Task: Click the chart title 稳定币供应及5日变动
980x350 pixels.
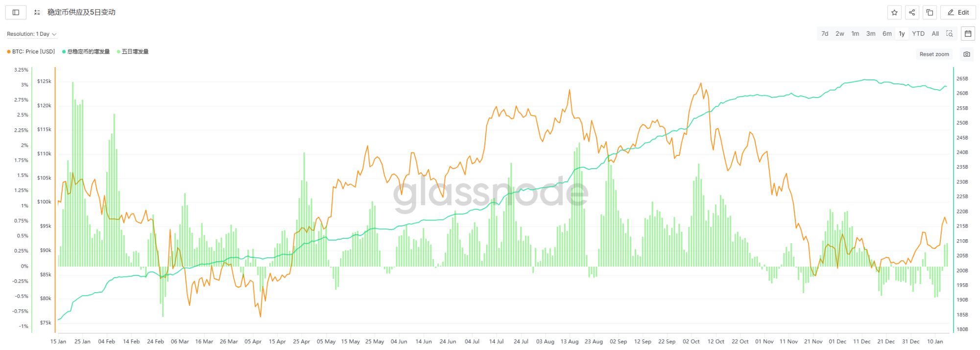Action: (81, 12)
